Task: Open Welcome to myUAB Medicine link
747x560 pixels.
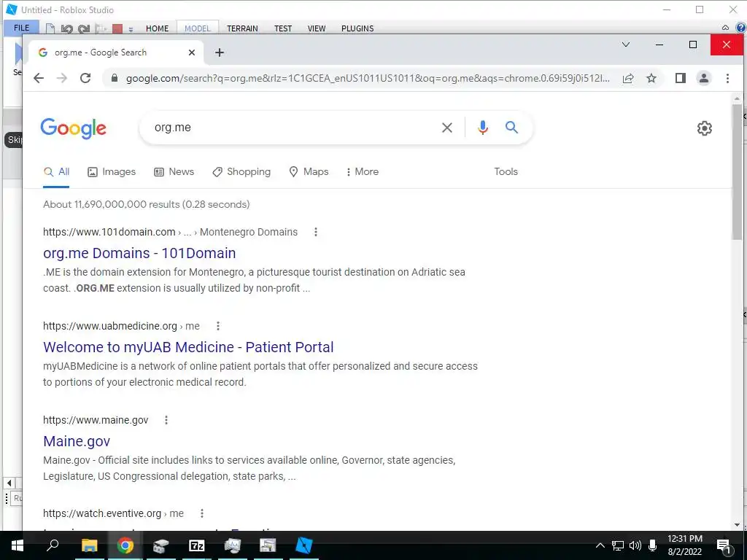Action: pos(189,347)
